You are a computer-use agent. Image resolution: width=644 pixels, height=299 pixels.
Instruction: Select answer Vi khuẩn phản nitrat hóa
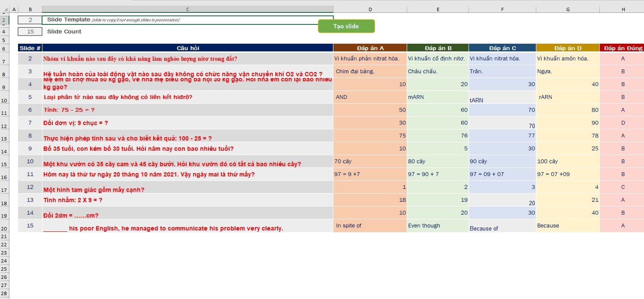click(x=370, y=59)
